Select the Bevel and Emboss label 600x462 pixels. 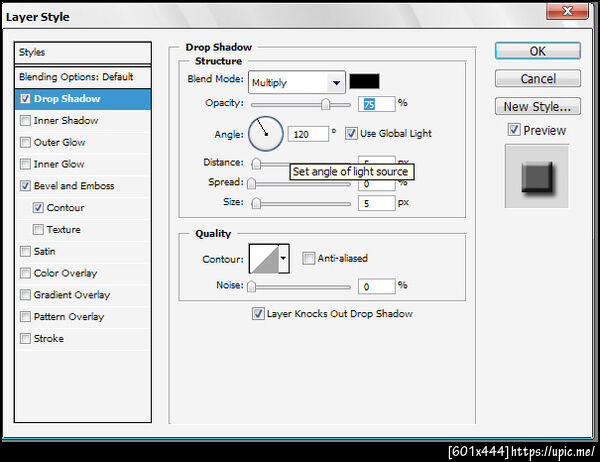pos(74,186)
